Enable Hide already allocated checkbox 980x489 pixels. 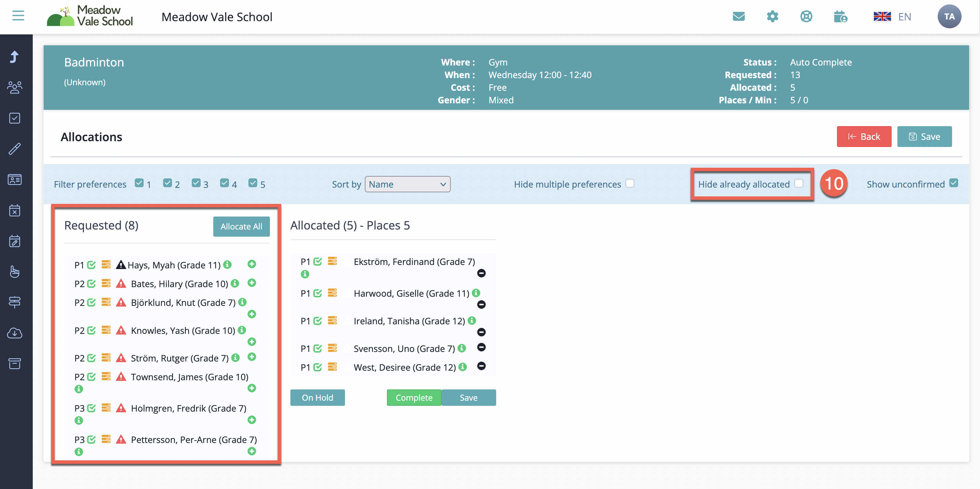(x=798, y=184)
